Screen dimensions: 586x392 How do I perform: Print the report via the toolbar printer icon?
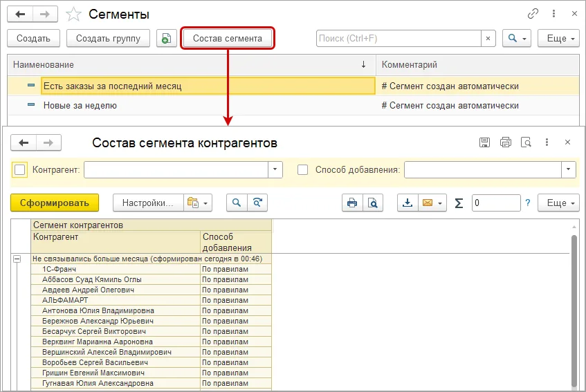click(352, 203)
